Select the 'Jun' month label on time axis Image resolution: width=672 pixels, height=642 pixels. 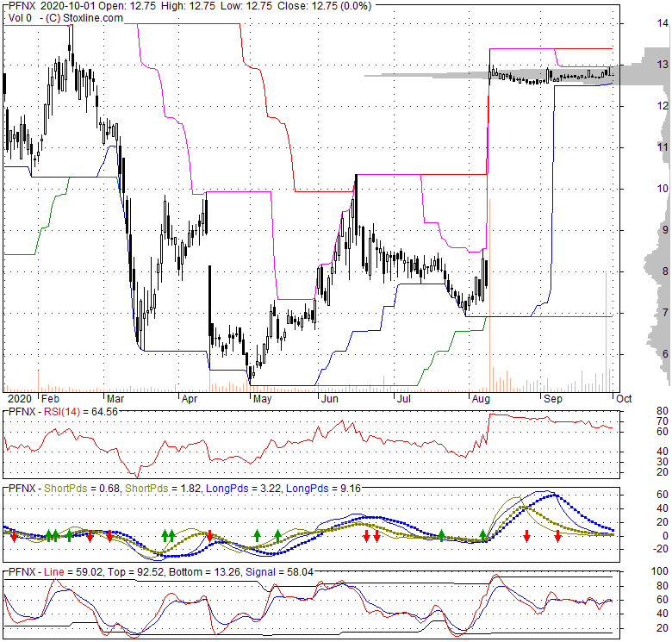click(x=330, y=399)
